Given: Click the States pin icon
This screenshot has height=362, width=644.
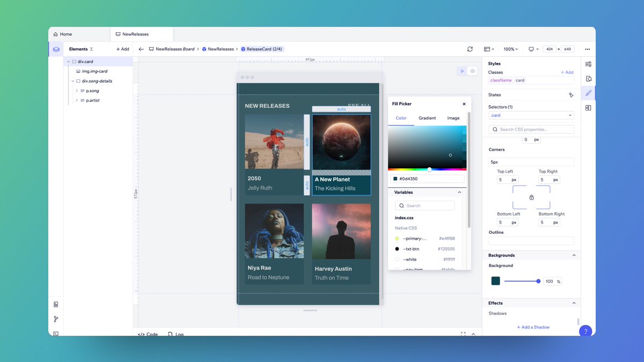Looking at the screenshot, I should pos(571,95).
